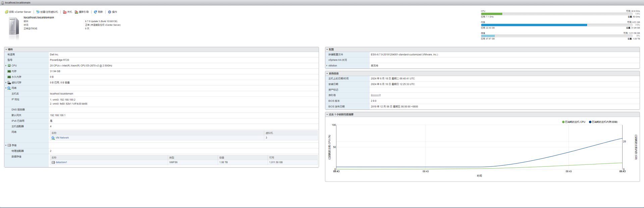The image size is (644, 208).
Task: Expand the 虚拟闪存 virtual flash row
Action: click(x=6, y=82)
